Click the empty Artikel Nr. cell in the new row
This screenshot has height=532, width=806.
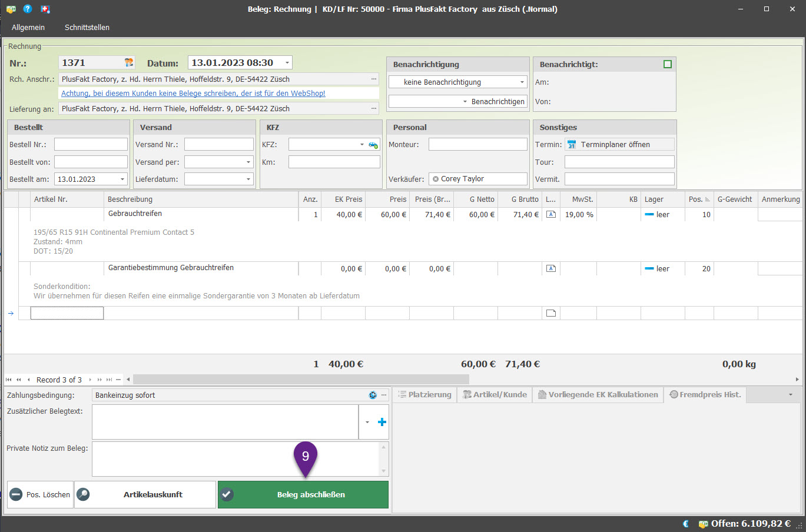67,313
